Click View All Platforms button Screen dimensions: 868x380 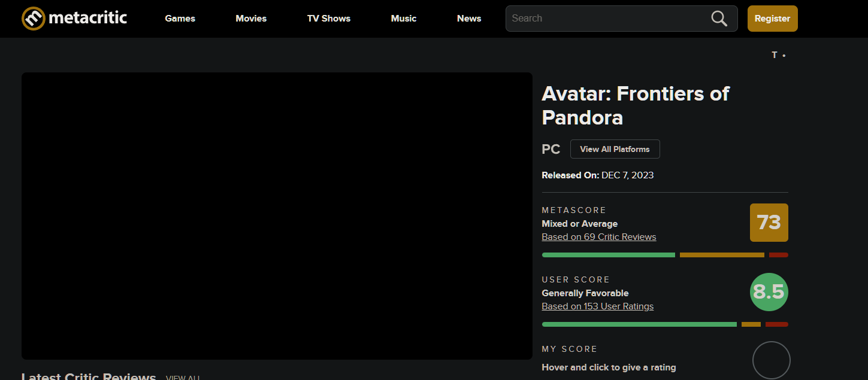click(615, 149)
